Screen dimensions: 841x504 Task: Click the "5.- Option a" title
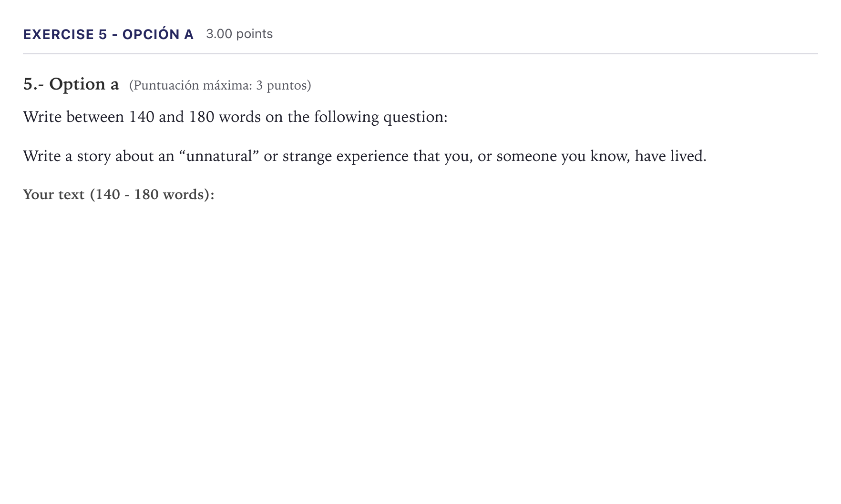pos(71,84)
